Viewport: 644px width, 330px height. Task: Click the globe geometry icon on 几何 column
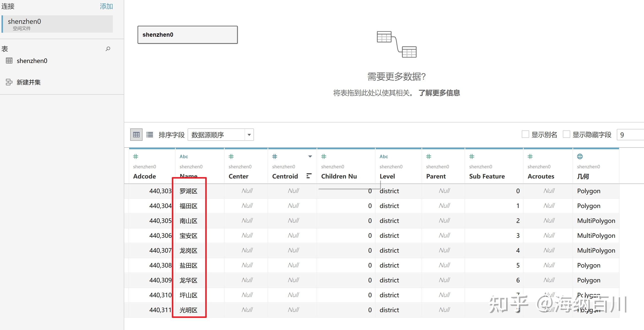[x=580, y=156]
